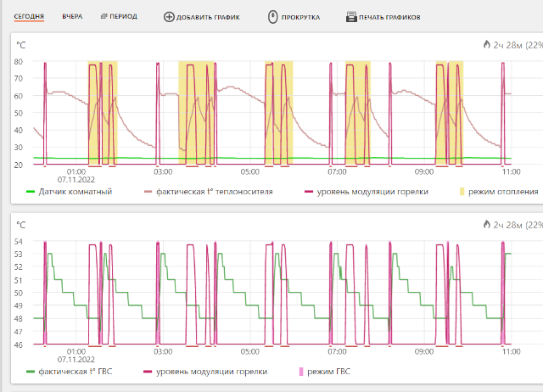Click the calendar icon beside Период
Image resolution: width=543 pixels, height=392 pixels.
coord(104,17)
